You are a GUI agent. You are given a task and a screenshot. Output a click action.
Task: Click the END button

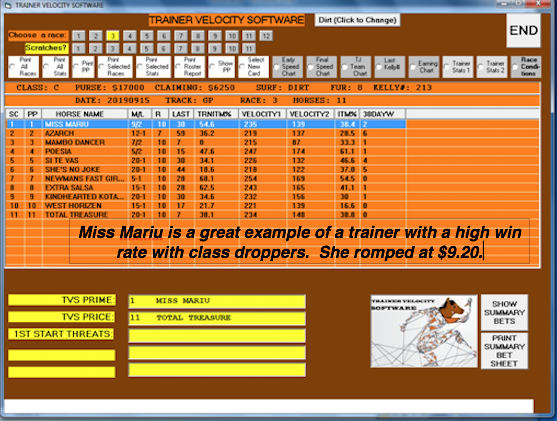(524, 31)
